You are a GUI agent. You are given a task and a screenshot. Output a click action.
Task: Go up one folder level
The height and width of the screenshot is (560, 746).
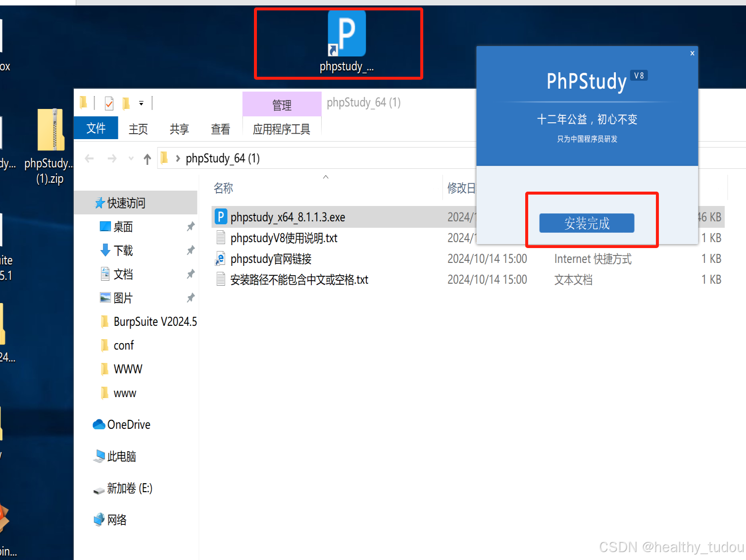point(147,159)
